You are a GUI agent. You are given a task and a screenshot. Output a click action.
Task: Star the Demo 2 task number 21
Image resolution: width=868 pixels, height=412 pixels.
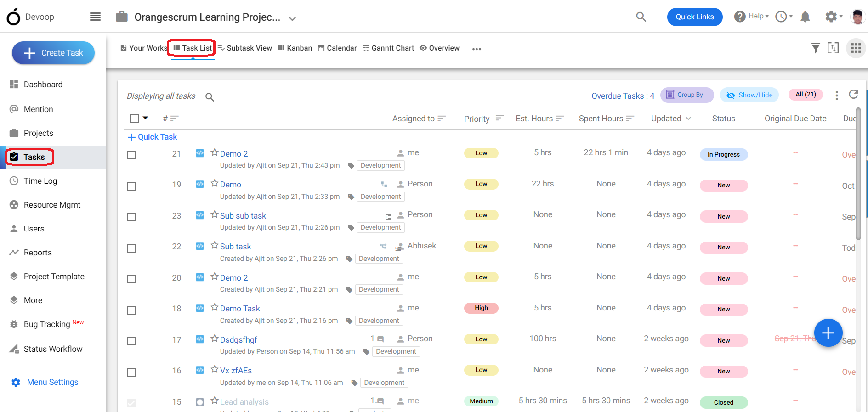[x=215, y=152]
